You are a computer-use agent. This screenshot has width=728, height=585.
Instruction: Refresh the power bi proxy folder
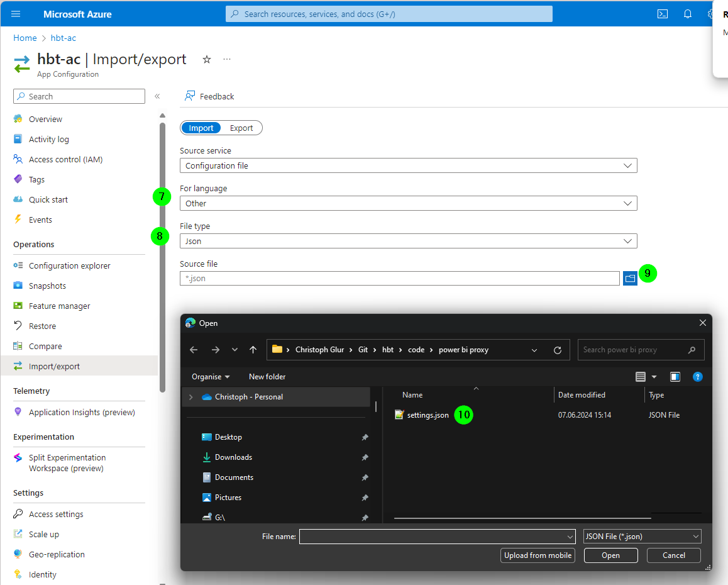(x=558, y=350)
